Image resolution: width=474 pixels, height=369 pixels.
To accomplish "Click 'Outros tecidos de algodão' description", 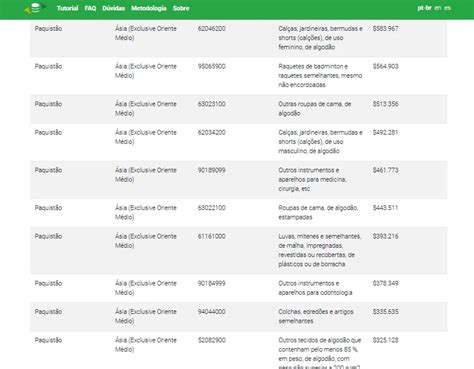I will [320, 353].
